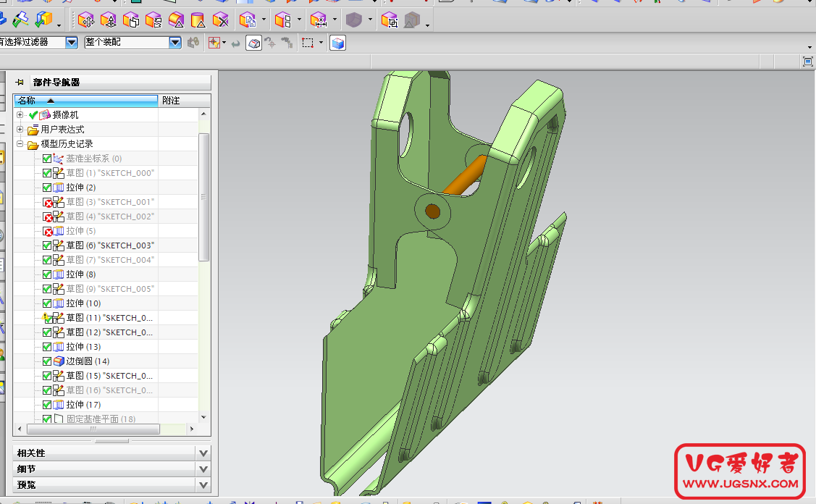Toggle checkbox for 草图 (1) SKETCH_000
This screenshot has height=504, width=816.
[x=47, y=173]
